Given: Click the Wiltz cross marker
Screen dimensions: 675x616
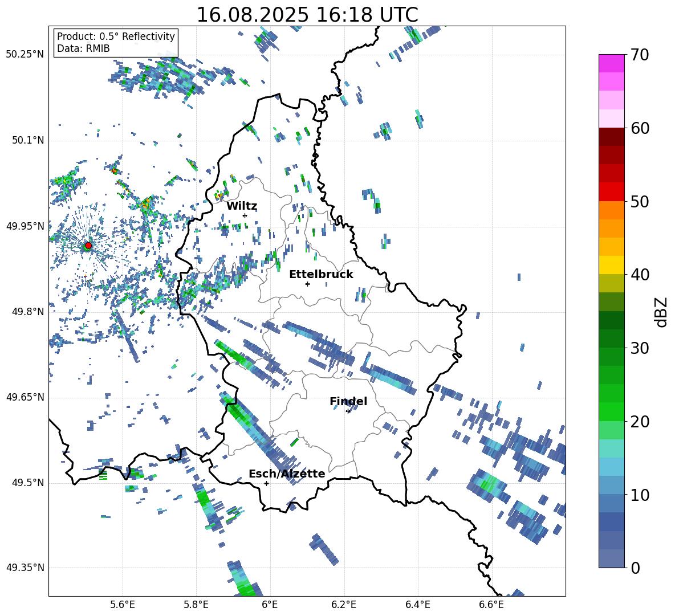Looking at the screenshot, I should 245,215.
